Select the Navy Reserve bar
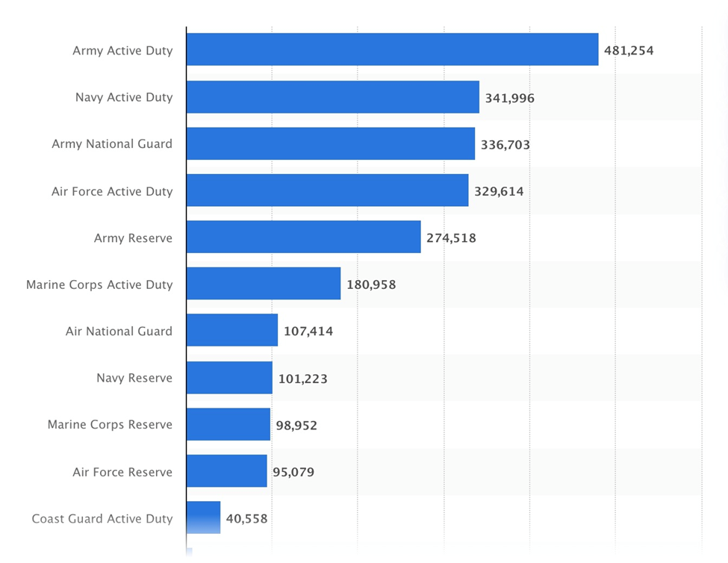 pyautogui.click(x=229, y=377)
